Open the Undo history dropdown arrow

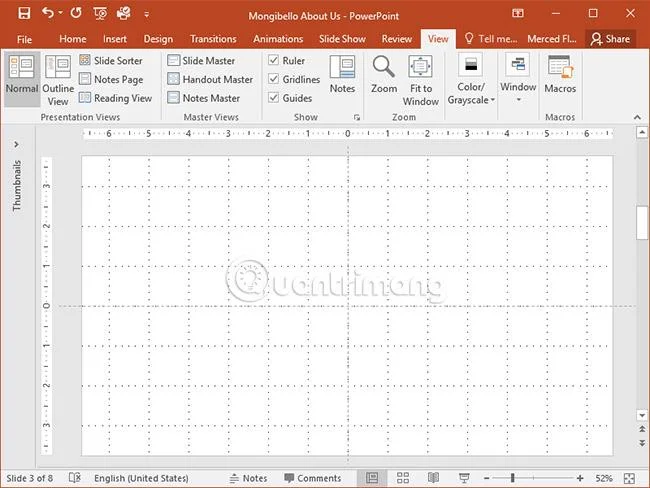tap(61, 13)
